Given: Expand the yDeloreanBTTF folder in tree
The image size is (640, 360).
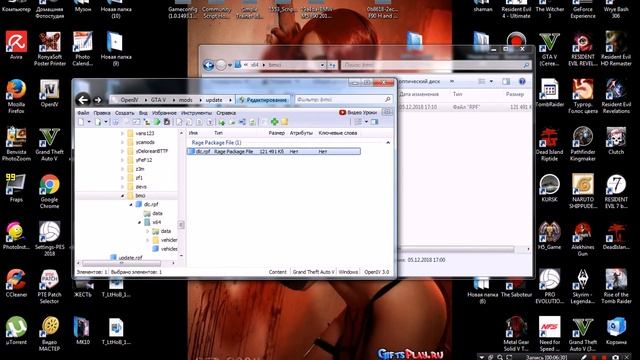Looking at the screenshot, I should [x=122, y=151].
